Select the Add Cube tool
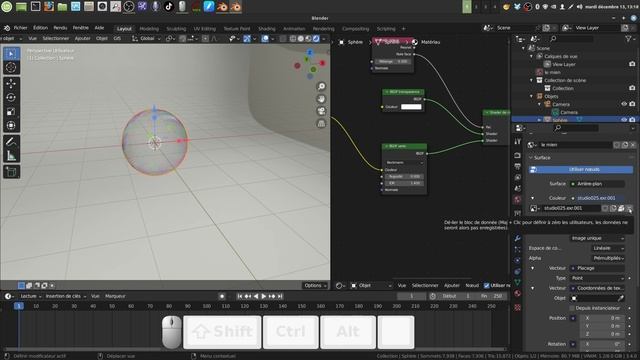 click(11, 172)
